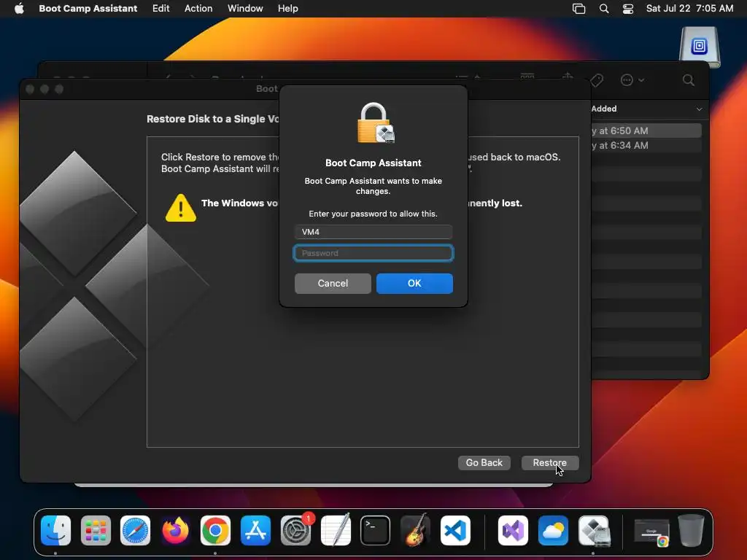The image size is (747, 560).
Task: Click the Go Back button
Action: (484, 463)
